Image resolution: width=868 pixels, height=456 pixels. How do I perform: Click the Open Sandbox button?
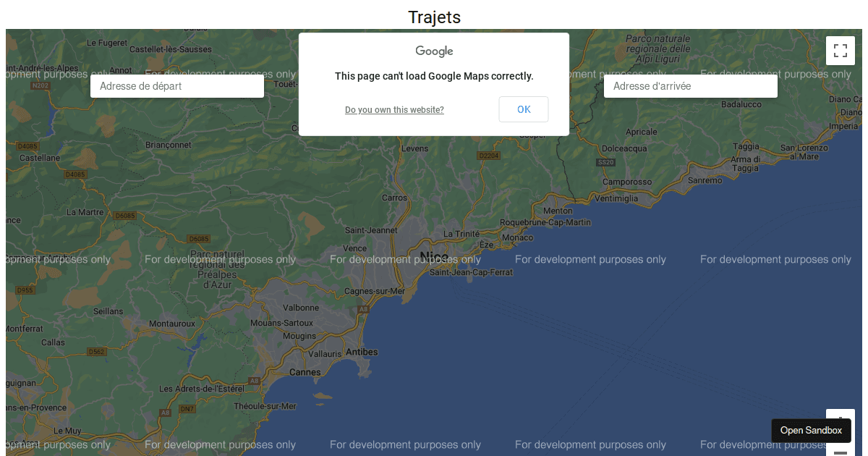pos(811,431)
